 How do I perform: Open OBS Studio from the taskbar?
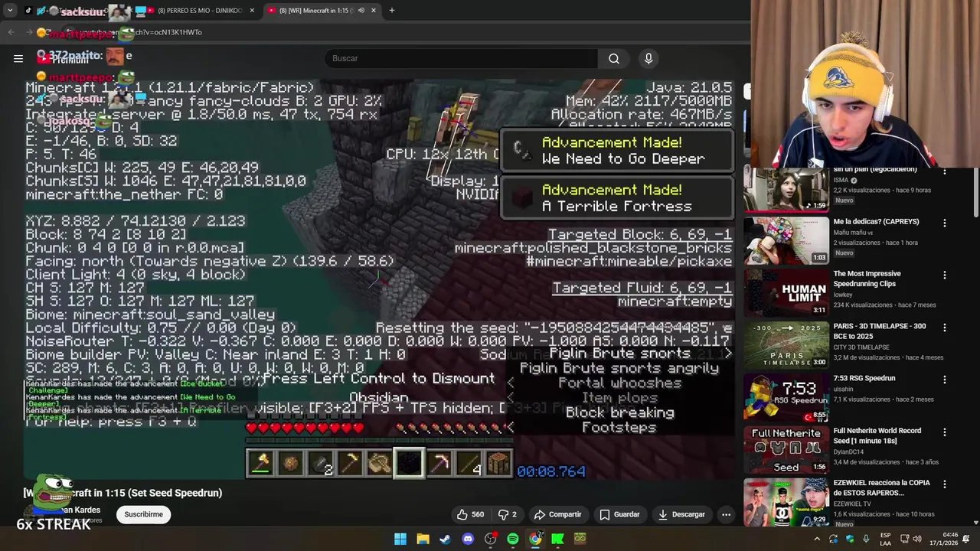(490, 539)
